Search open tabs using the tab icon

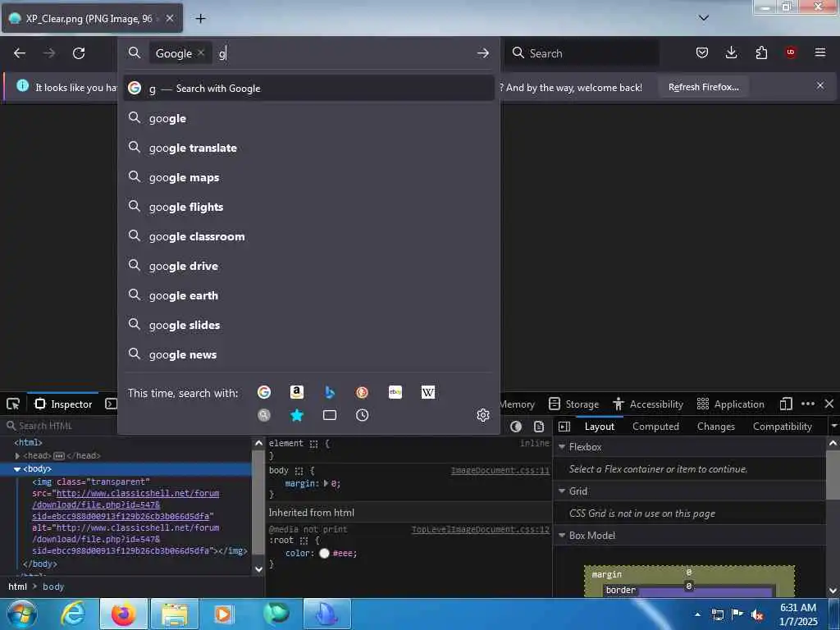pos(330,415)
